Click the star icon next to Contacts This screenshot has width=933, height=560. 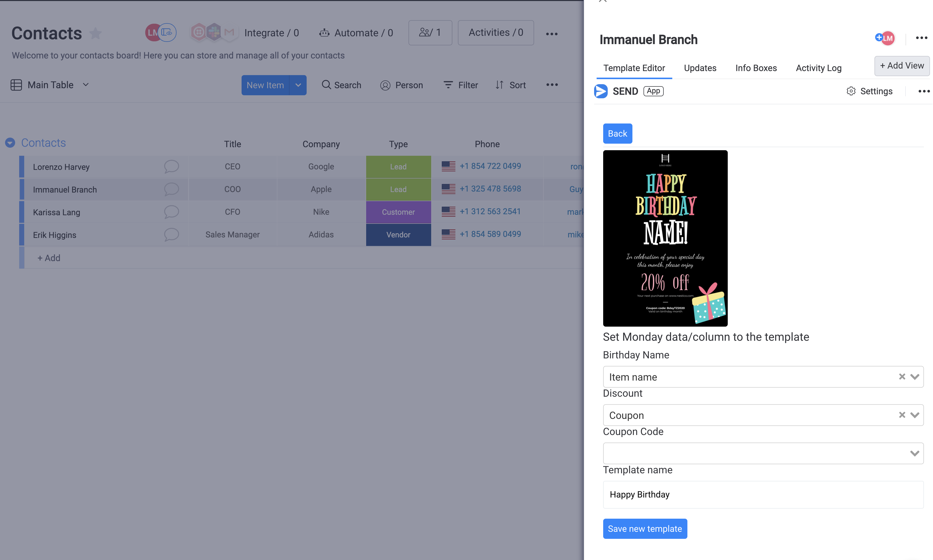coord(96,33)
